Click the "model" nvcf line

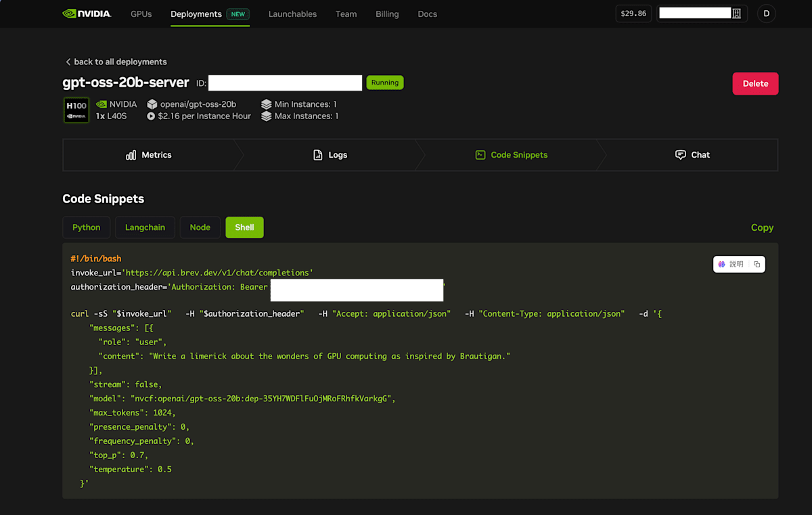[x=242, y=399]
